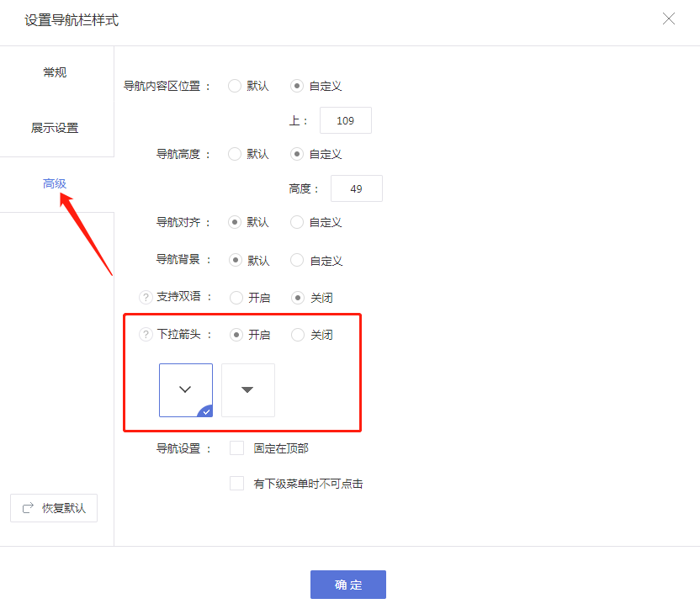Switch to the 展示设置 tab
The image size is (700, 609).
tap(55, 128)
